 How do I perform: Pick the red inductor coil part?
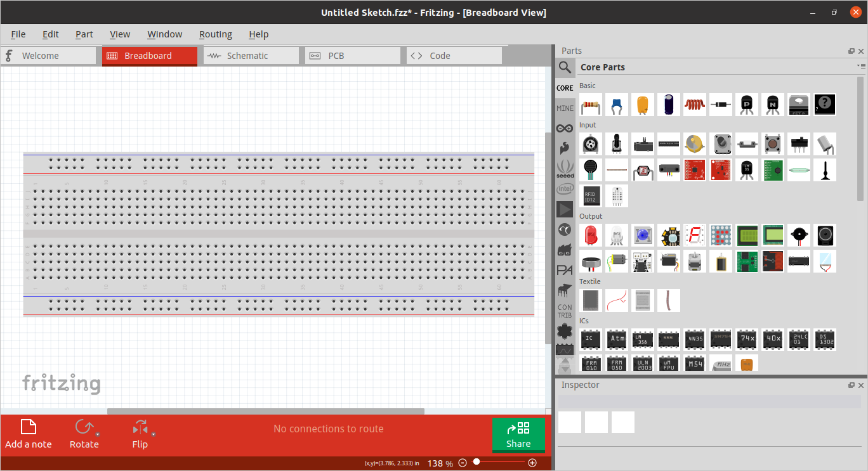pyautogui.click(x=695, y=105)
